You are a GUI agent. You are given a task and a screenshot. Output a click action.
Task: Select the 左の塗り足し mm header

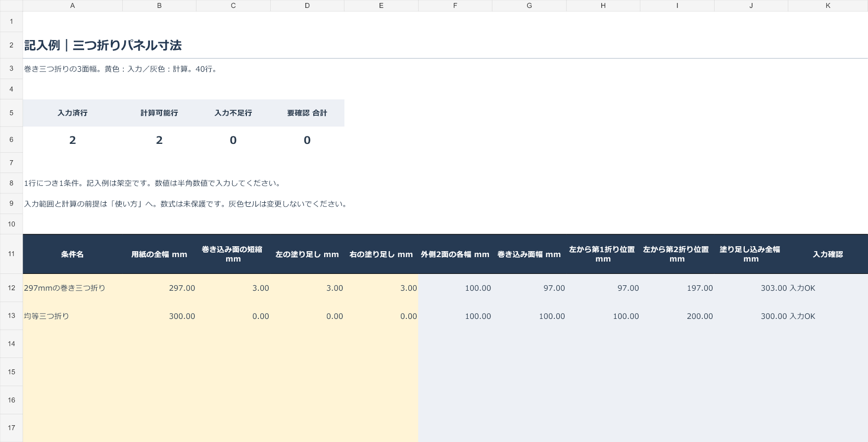pyautogui.click(x=307, y=254)
